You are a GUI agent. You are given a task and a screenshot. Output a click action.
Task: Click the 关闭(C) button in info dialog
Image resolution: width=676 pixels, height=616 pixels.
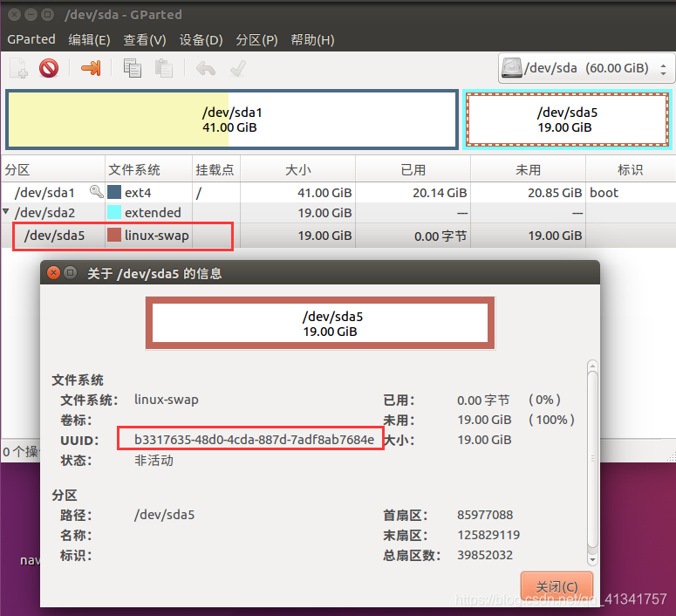557,586
